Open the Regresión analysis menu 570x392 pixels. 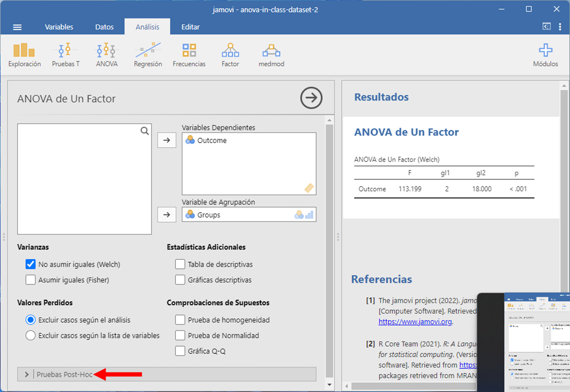148,55
